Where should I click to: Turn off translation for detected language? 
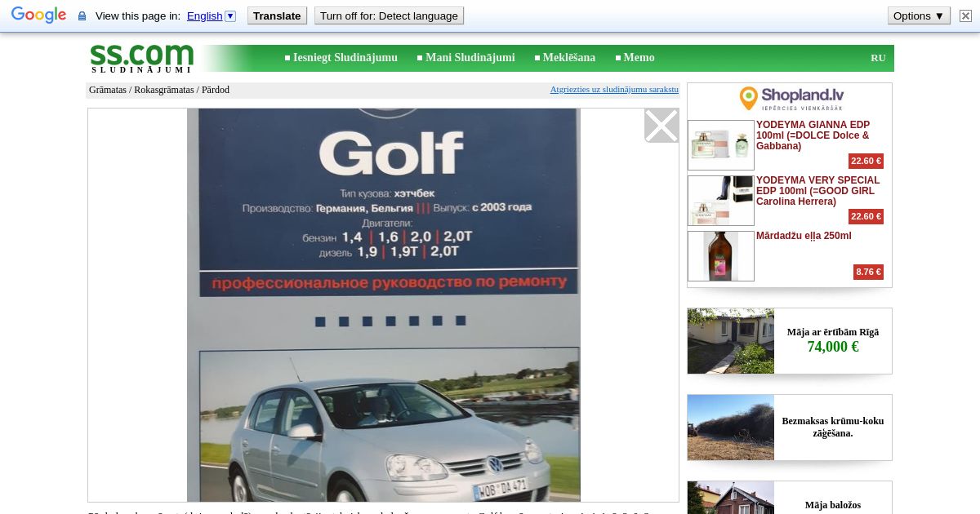tap(389, 16)
